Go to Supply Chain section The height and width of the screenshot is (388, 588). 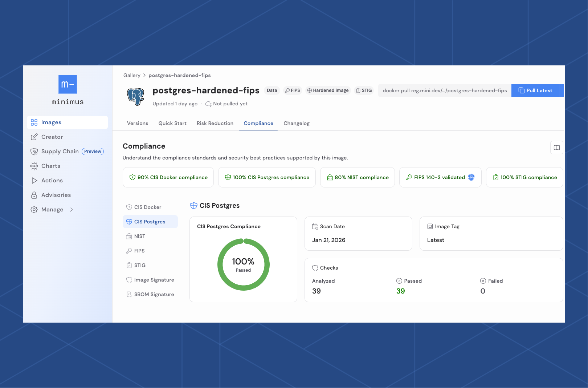click(60, 151)
